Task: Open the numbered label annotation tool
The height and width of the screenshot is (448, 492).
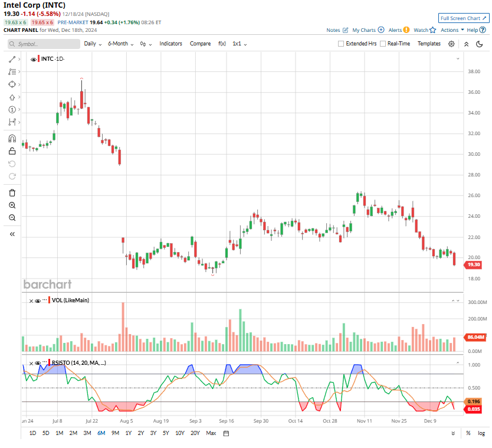Action: click(x=12, y=110)
